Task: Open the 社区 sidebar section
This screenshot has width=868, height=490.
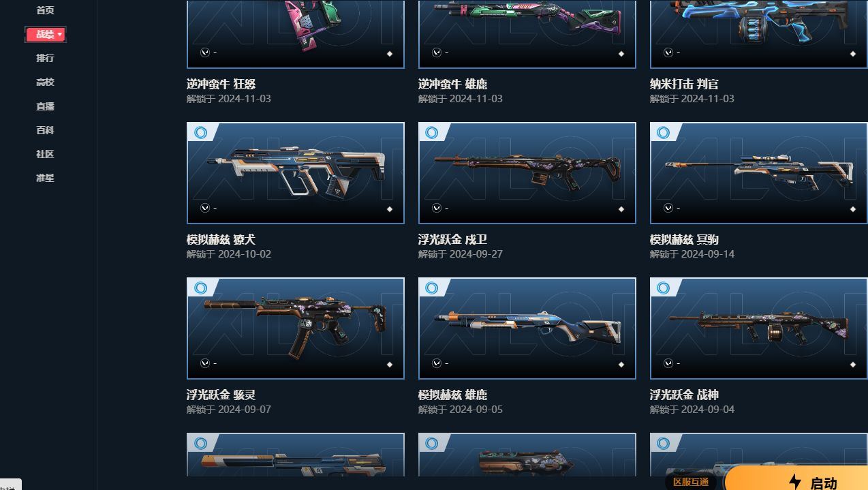Action: pos(45,154)
